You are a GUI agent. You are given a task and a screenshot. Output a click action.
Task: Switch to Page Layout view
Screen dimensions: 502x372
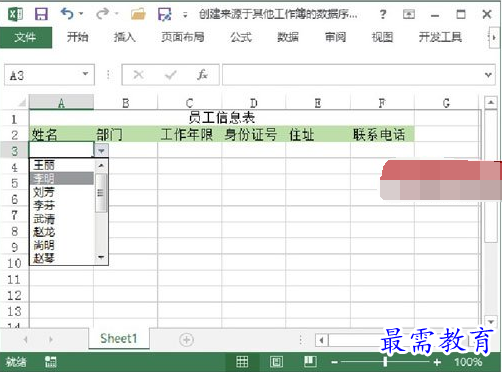click(276, 362)
